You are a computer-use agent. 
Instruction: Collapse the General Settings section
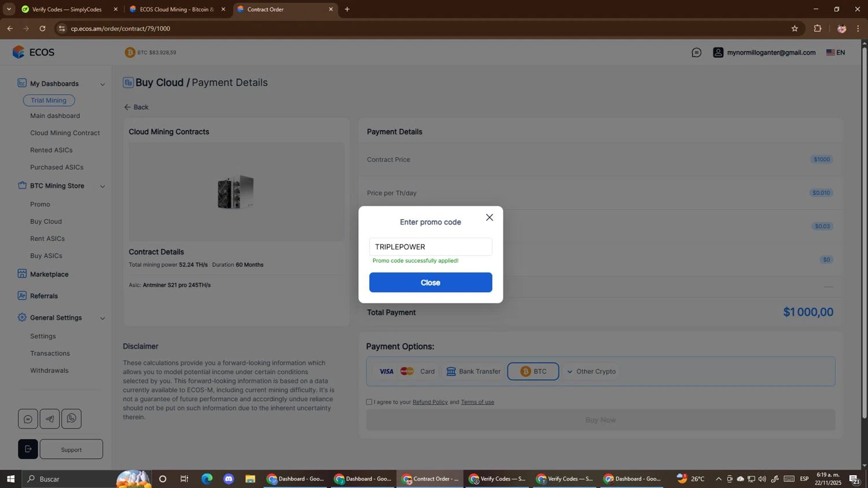coord(103,318)
